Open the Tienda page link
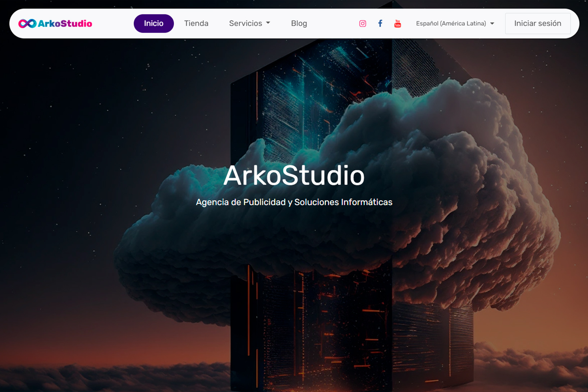 click(196, 23)
